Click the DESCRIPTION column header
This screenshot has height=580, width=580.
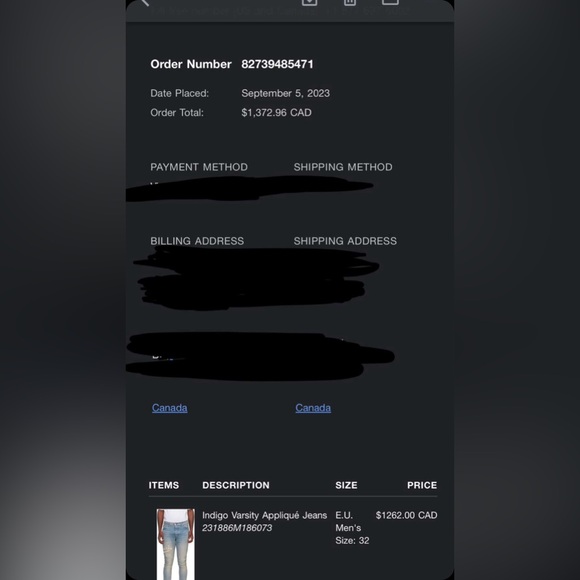(x=236, y=485)
